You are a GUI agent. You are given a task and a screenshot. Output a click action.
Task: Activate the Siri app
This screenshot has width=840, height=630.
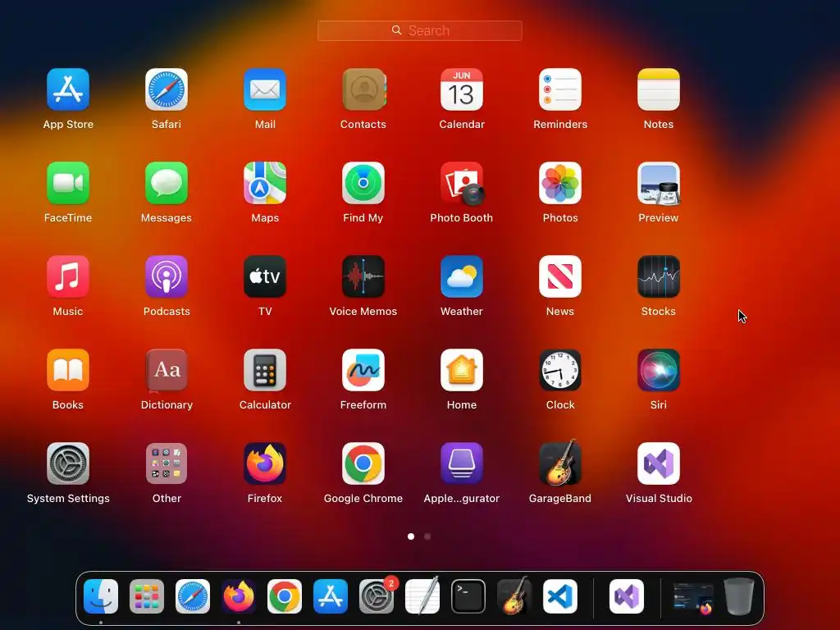[659, 370]
